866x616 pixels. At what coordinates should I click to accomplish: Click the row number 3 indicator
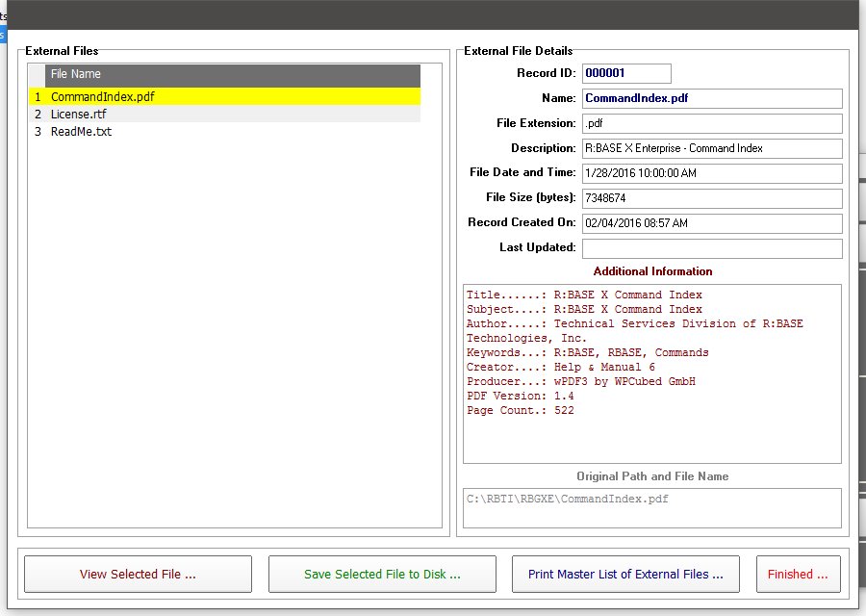(38, 132)
